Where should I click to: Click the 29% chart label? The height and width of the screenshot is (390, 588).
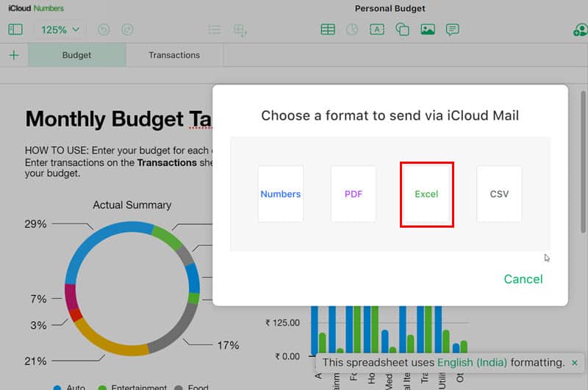(x=35, y=224)
